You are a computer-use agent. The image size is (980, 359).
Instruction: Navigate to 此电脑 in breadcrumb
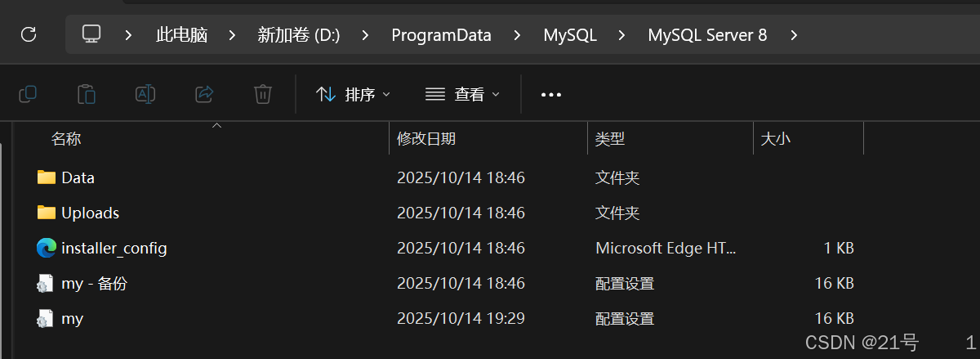(x=181, y=35)
